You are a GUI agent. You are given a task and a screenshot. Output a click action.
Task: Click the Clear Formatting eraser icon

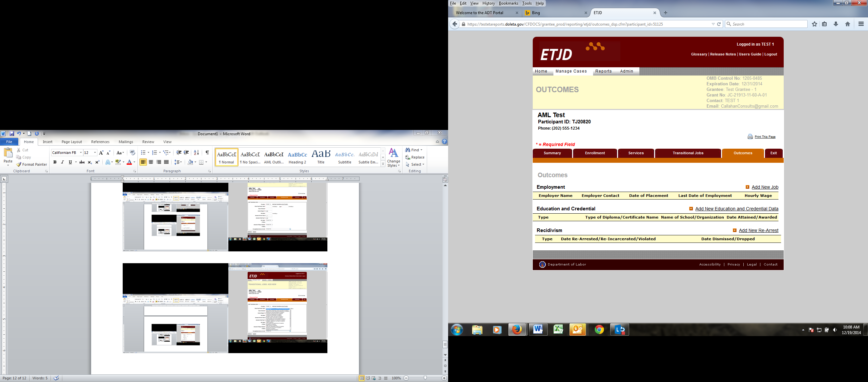(132, 153)
